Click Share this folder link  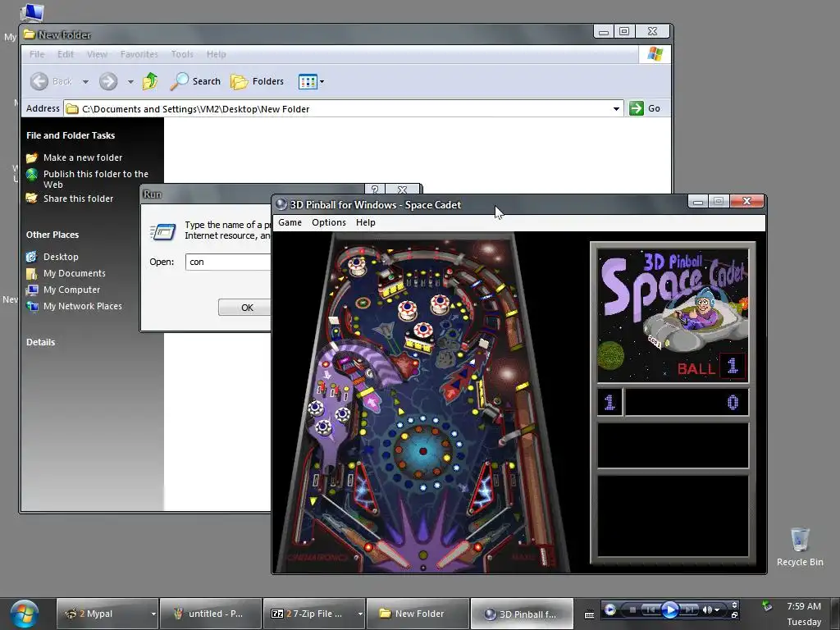pyautogui.click(x=78, y=199)
